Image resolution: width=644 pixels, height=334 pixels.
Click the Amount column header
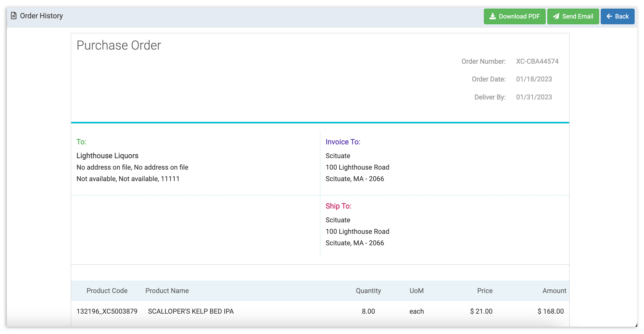[x=554, y=291]
